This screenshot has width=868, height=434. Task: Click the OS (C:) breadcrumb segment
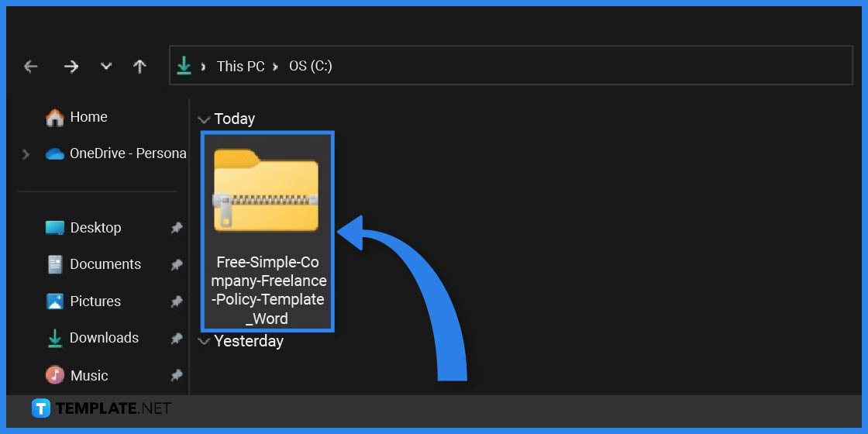pyautogui.click(x=310, y=66)
